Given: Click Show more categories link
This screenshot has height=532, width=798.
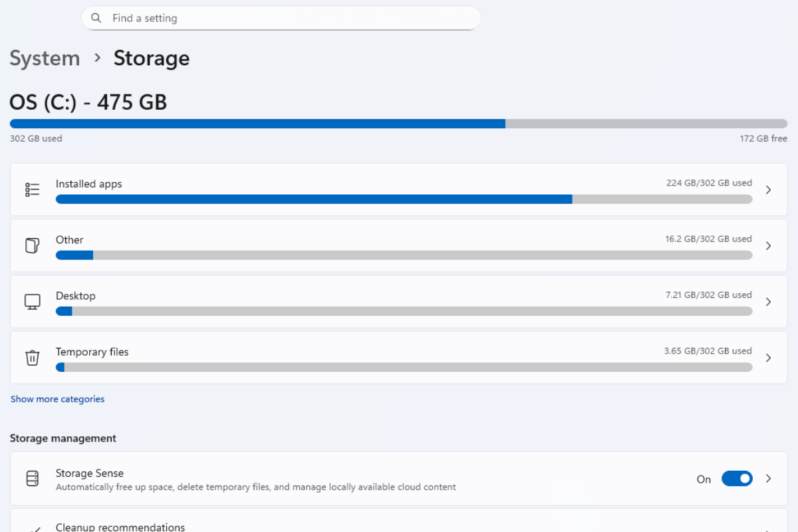Looking at the screenshot, I should click(57, 399).
